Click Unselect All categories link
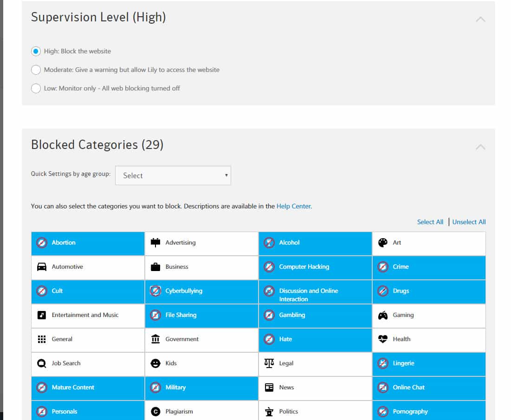The image size is (511, 420). pyautogui.click(x=469, y=222)
